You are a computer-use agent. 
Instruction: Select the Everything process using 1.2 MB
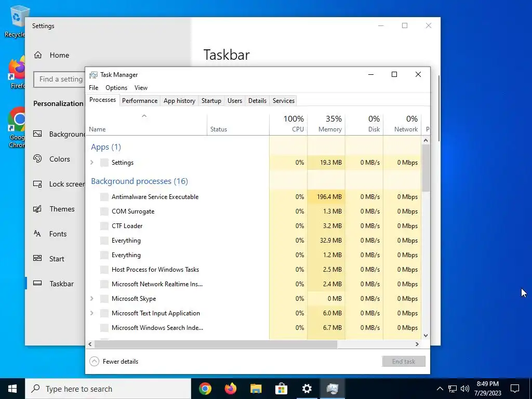(254, 255)
